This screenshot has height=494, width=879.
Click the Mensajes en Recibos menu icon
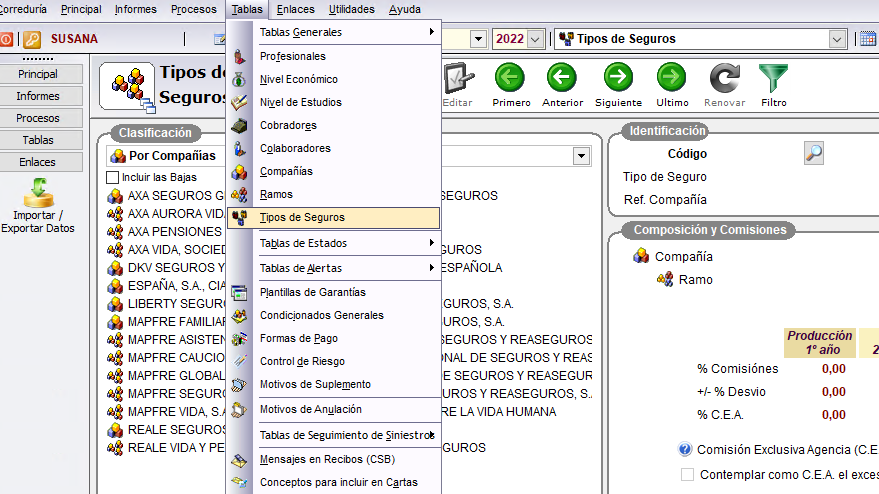point(239,460)
